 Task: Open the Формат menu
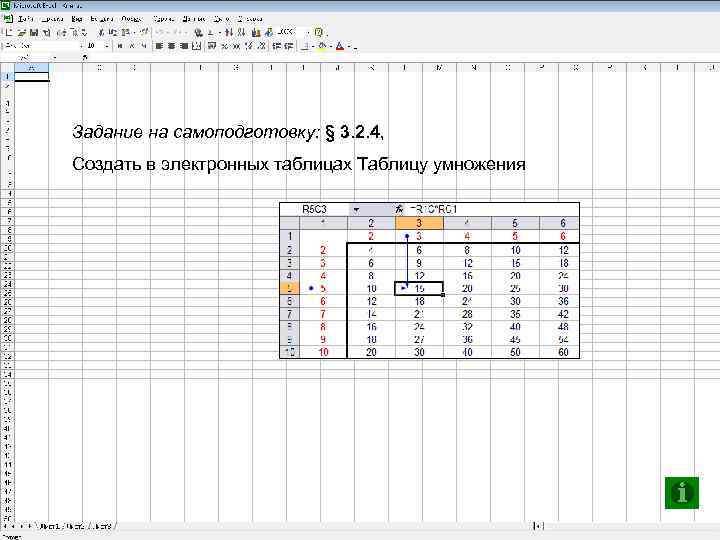click(x=132, y=19)
